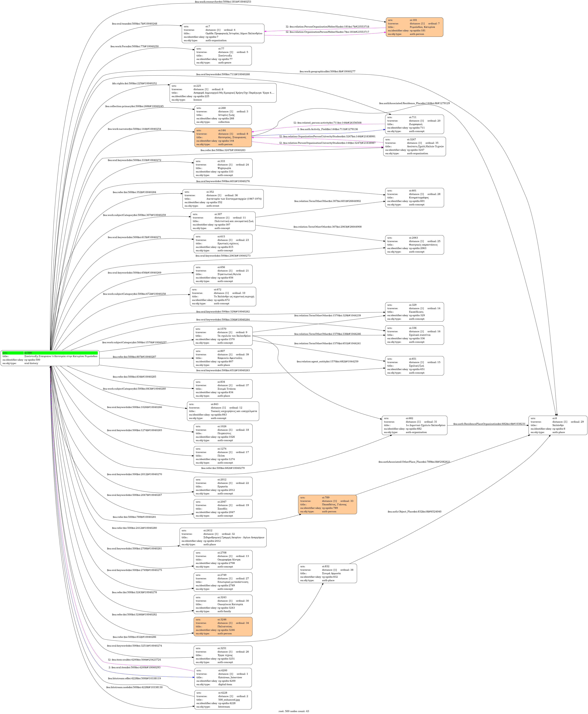Click edge label ea:work:researcher at top

pyautogui.click(x=223, y=2)
